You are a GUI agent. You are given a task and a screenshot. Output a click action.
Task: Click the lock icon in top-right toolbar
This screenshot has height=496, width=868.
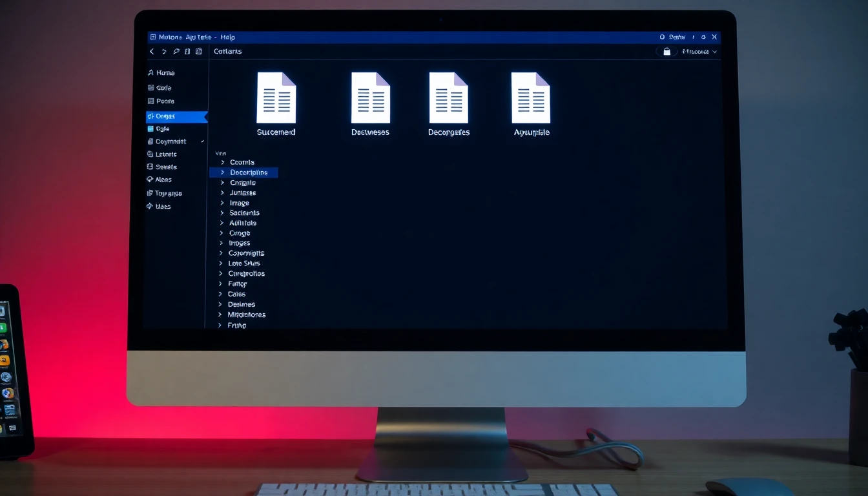coord(667,52)
